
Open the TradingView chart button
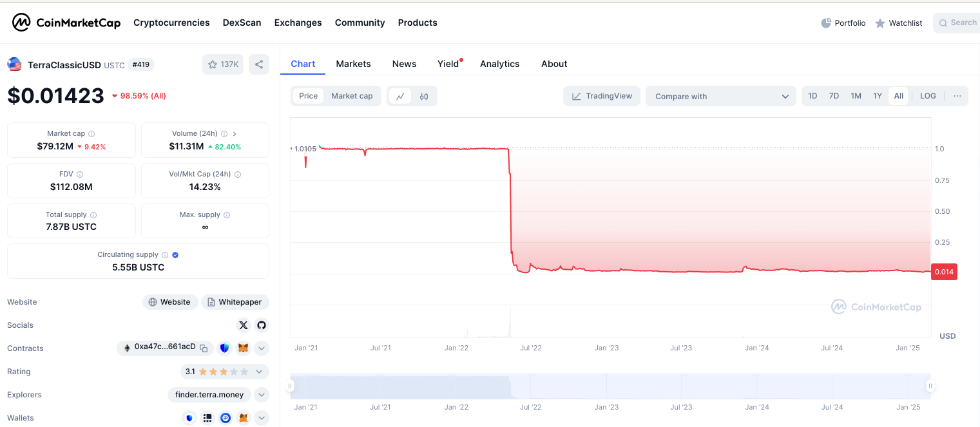pos(602,96)
